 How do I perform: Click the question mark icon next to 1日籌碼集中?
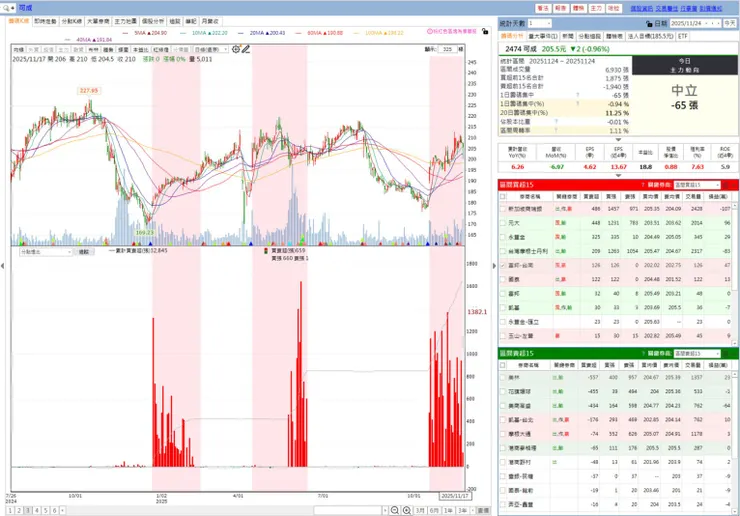(x=578, y=95)
